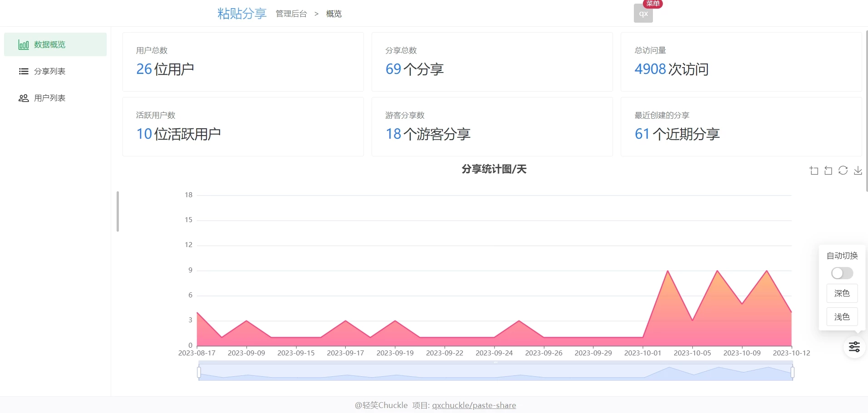Click the theme settings sliders icon

tap(854, 347)
